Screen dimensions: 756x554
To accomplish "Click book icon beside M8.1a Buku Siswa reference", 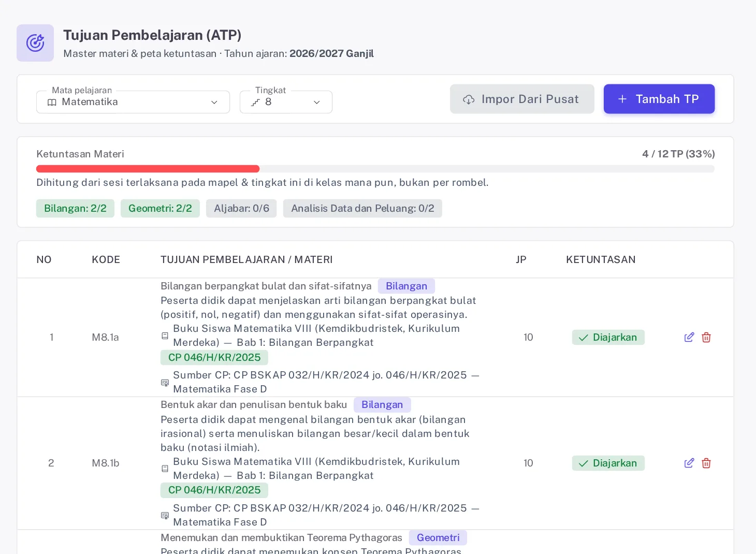I will [165, 336].
